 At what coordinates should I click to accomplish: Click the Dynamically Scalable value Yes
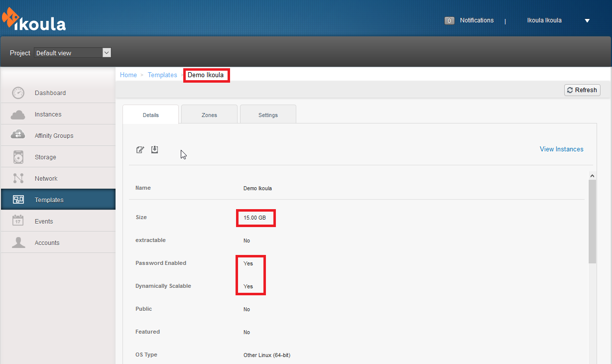click(x=248, y=287)
